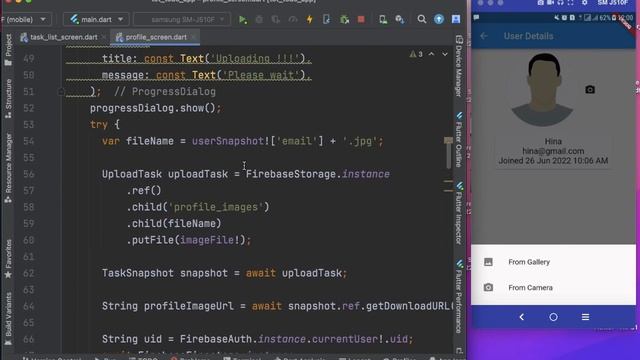
Task: Click the 'Hina' user name text
Action: coord(553,141)
